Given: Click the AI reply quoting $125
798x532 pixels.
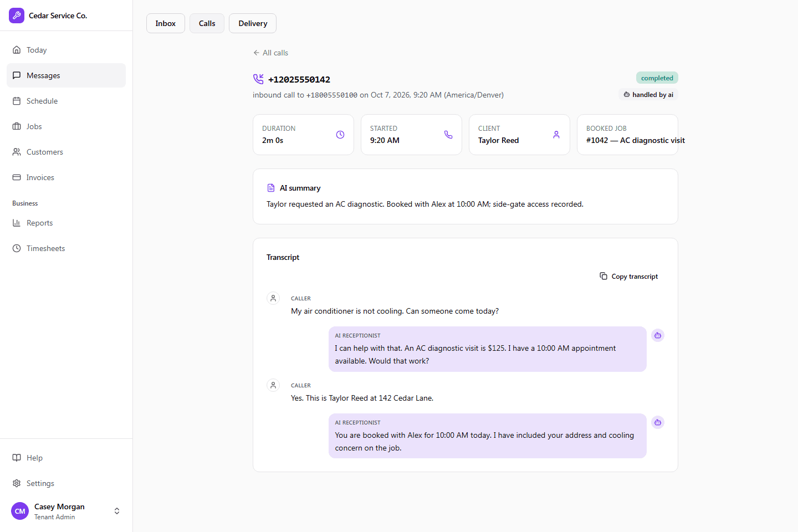Looking at the screenshot, I should (x=488, y=349).
